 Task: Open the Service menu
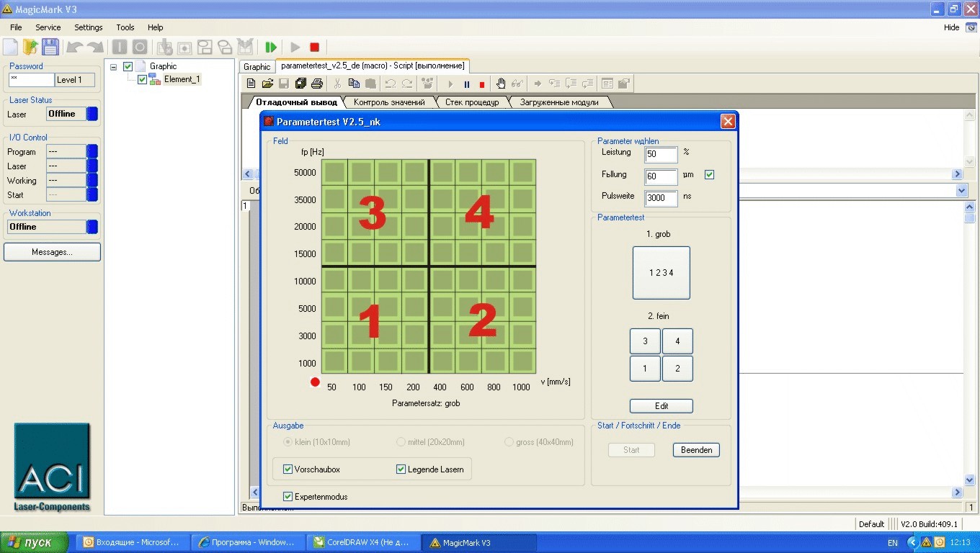(48, 27)
